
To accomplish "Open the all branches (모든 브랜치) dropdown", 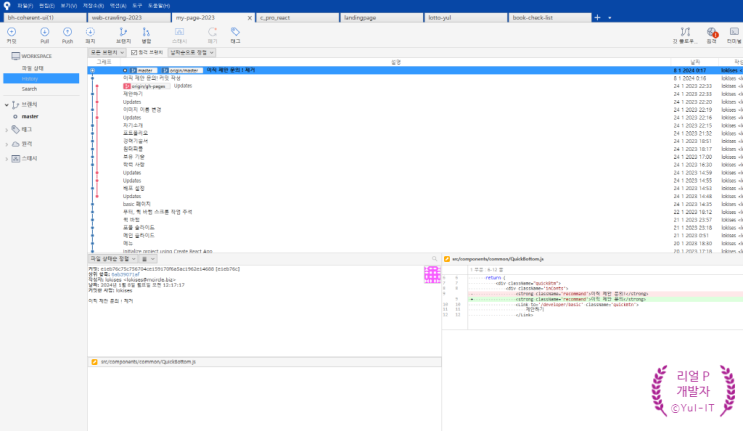I will [107, 53].
